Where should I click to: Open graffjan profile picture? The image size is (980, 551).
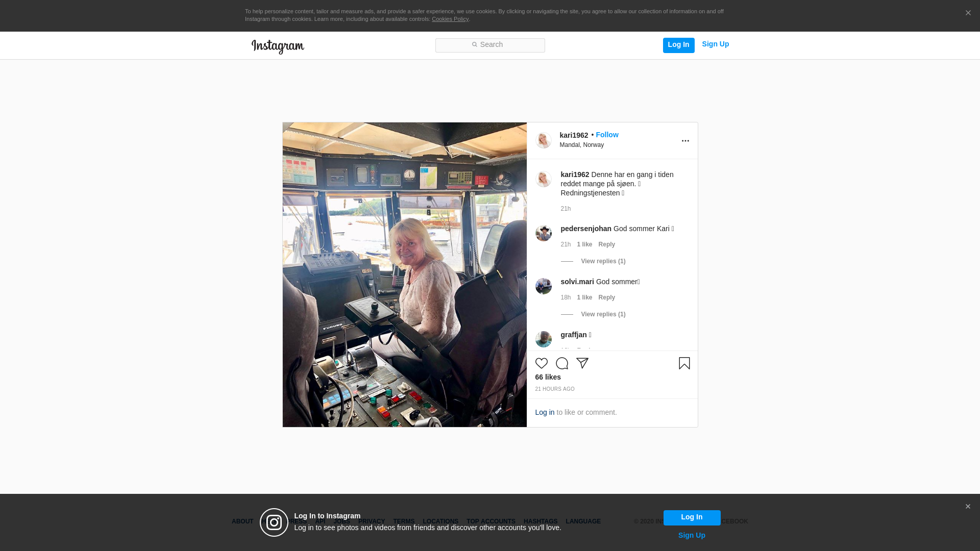pyautogui.click(x=543, y=339)
